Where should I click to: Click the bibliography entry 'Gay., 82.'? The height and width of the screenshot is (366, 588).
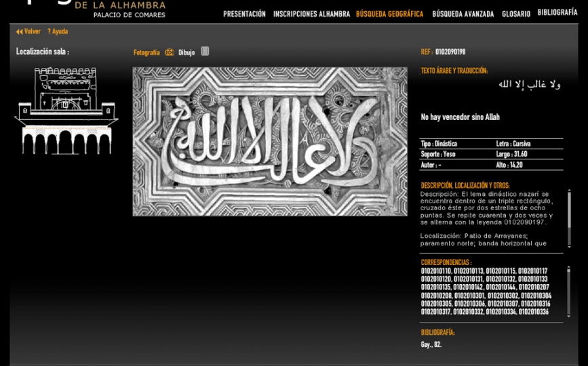pos(431,345)
